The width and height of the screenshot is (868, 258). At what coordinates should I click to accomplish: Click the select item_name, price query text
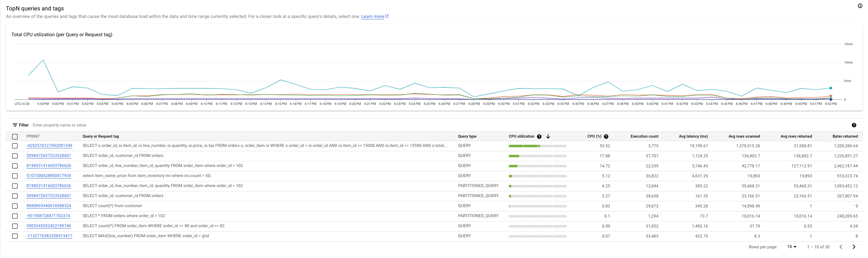pyautogui.click(x=147, y=176)
